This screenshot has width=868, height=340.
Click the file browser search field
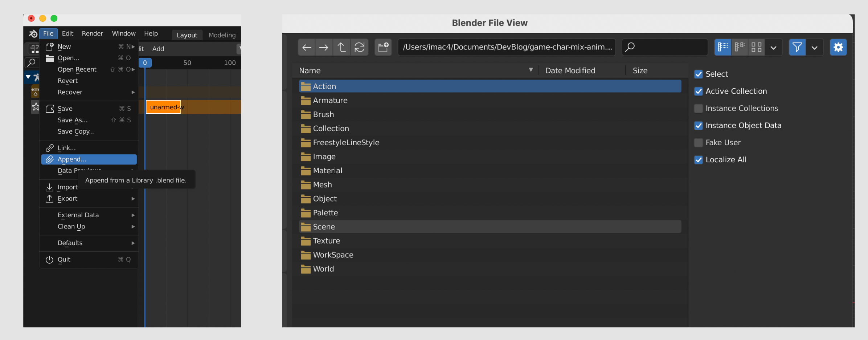coord(665,47)
